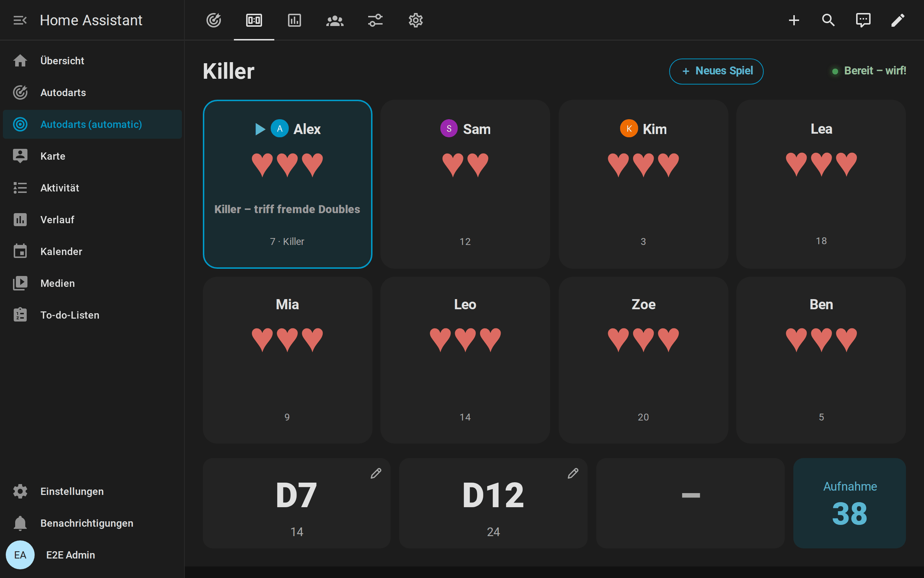Select the scoreboard tab in top bar
The image size is (924, 578).
(254, 20)
